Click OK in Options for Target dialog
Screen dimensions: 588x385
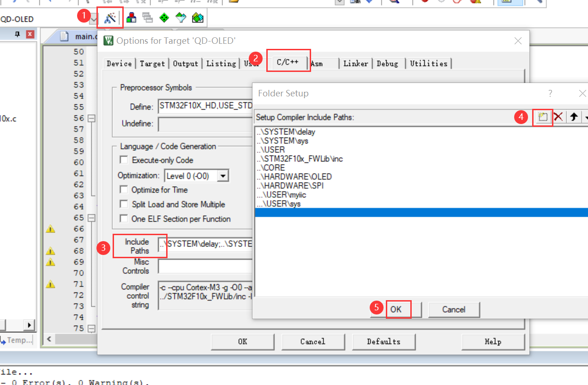point(242,342)
